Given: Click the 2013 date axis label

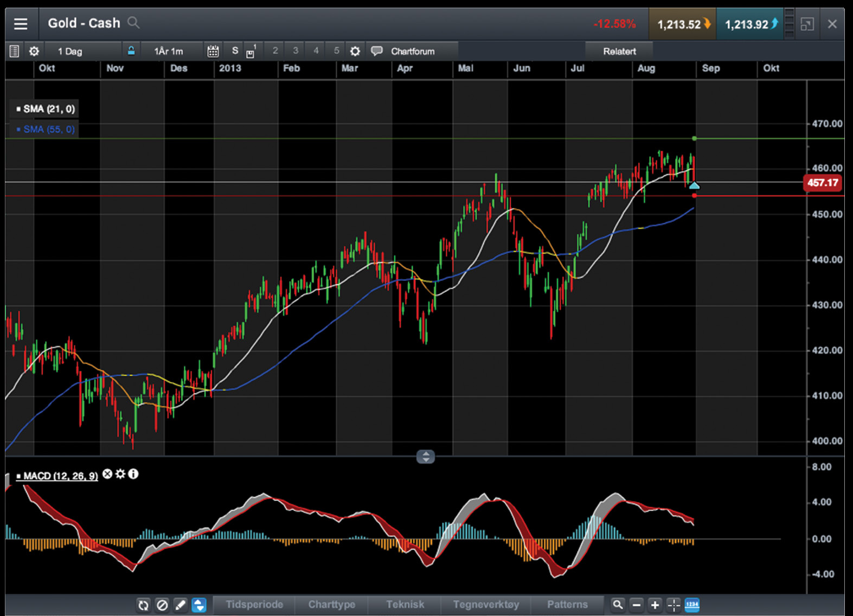Looking at the screenshot, I should tap(230, 68).
